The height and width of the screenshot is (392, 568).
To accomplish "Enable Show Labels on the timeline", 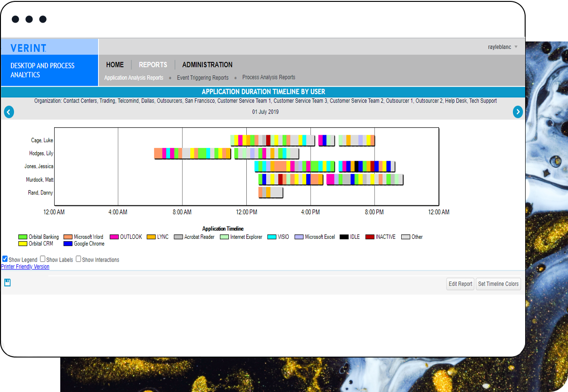I will (x=42, y=259).
